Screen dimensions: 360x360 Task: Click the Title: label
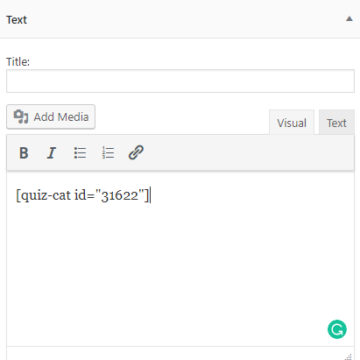pyautogui.click(x=18, y=62)
